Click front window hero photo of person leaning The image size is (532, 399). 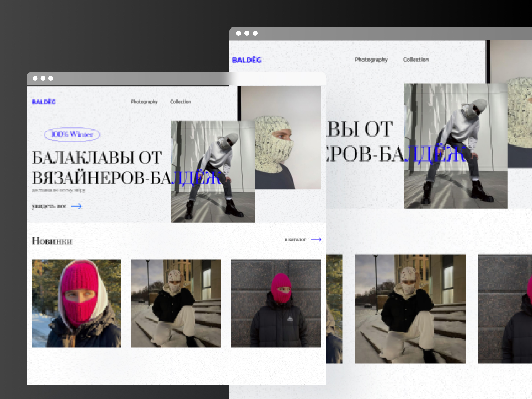(213, 172)
